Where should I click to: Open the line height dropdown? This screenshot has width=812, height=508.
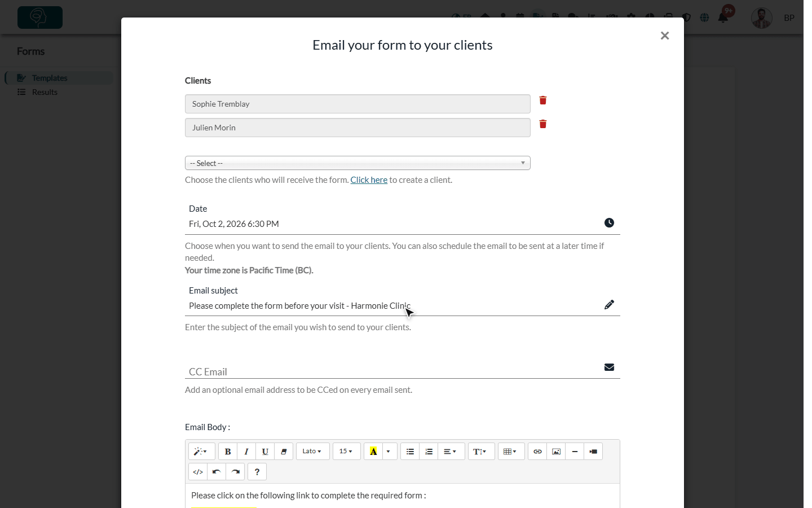481,452
